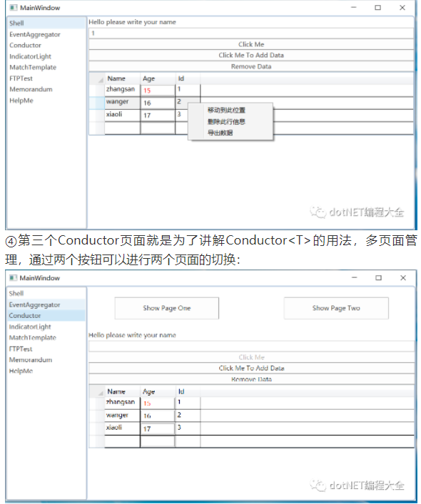The width and height of the screenshot is (421, 504).
Task: Click the greyed Click Me button in bottom window
Action: pos(251,357)
